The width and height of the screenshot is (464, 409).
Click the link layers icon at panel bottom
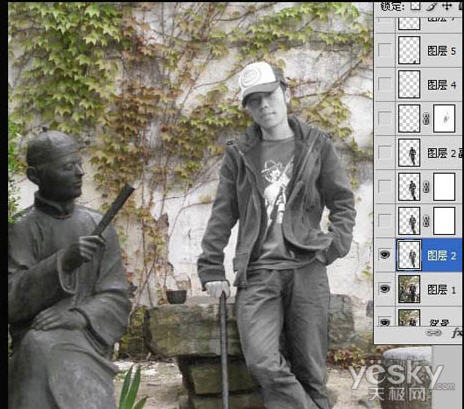pyautogui.click(x=434, y=333)
